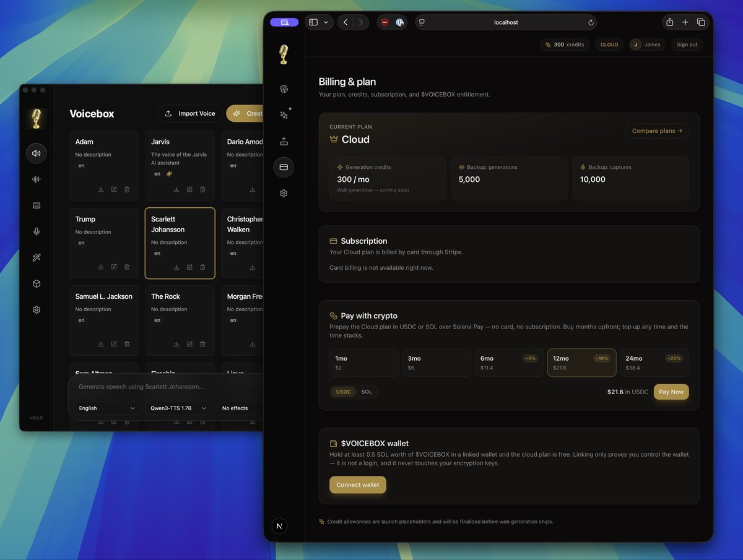Viewport: 743px width, 560px height.
Task: Open the cube icon in the Voicebox app sidebar
Action: [37, 283]
